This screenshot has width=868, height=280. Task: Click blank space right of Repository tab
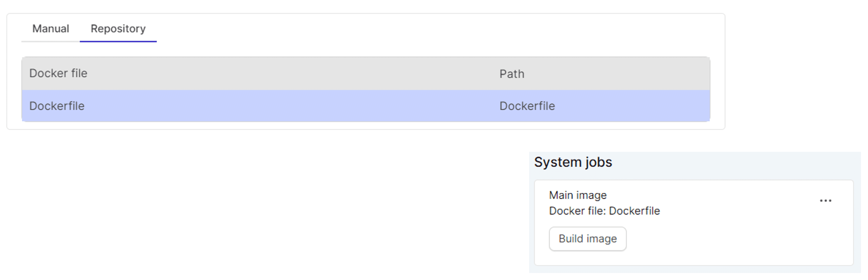pos(404,29)
